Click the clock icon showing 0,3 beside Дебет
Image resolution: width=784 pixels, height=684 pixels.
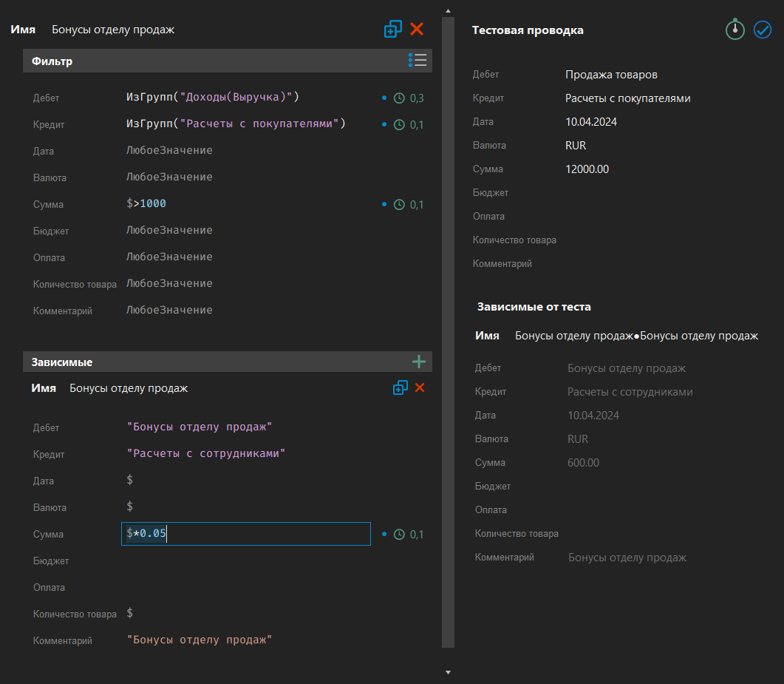point(400,98)
